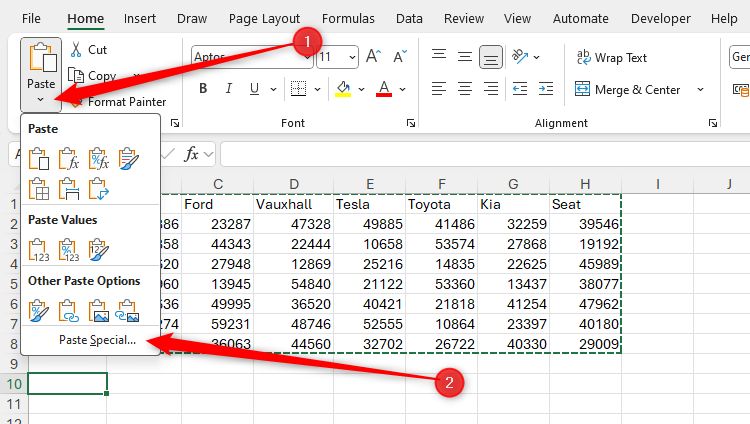750x424 pixels.
Task: Choose Paste Link icon
Action: 68,311
